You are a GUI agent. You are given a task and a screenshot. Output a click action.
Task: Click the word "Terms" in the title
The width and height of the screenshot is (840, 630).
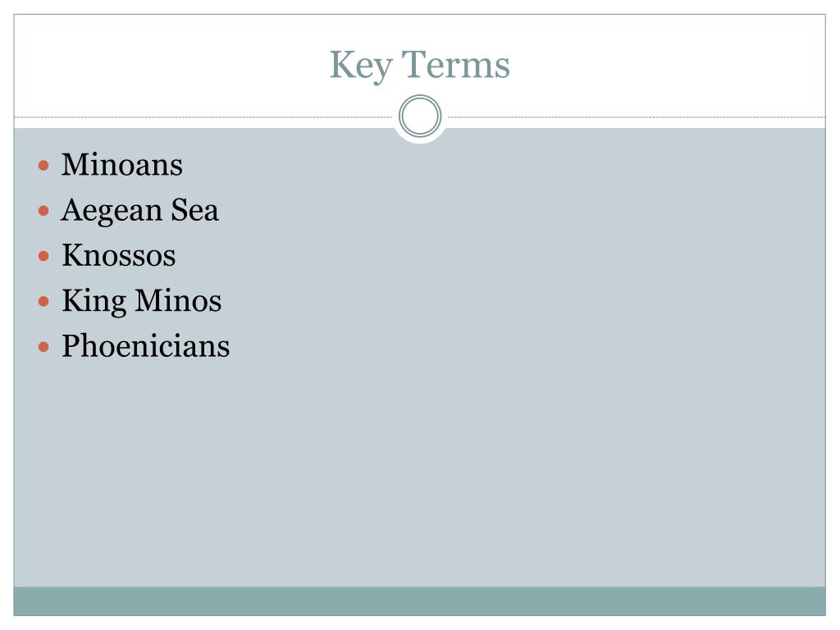point(456,64)
